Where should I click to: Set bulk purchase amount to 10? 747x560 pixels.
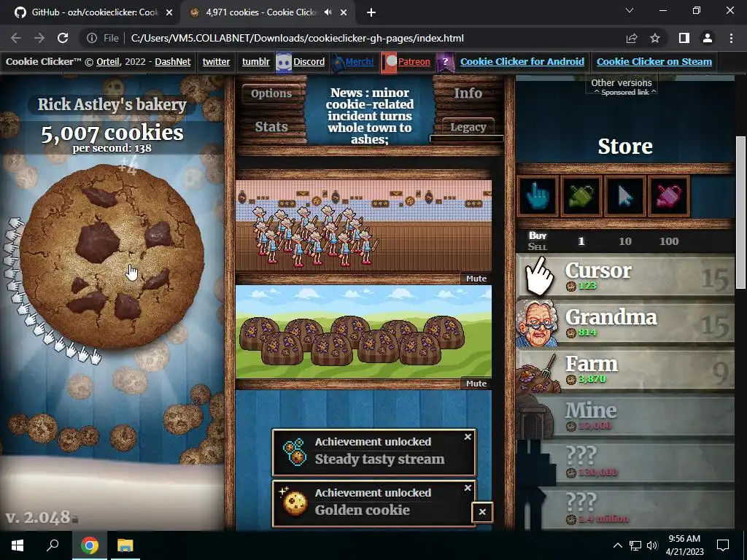click(x=625, y=241)
